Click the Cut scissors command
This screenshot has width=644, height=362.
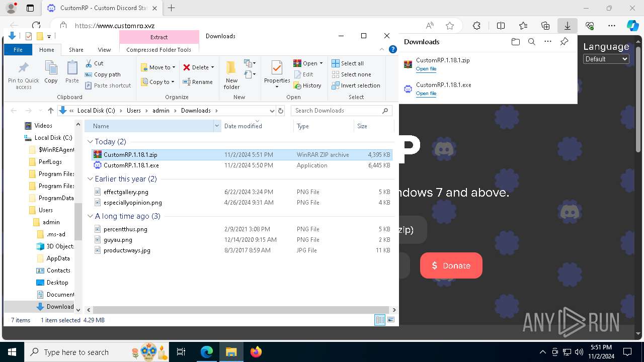(94, 63)
